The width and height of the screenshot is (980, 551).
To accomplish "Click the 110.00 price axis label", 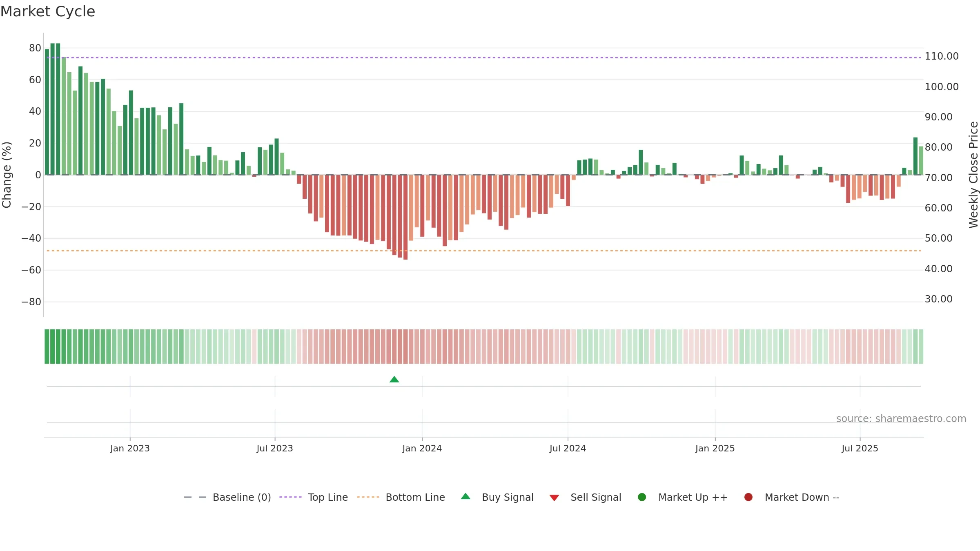I will (942, 56).
